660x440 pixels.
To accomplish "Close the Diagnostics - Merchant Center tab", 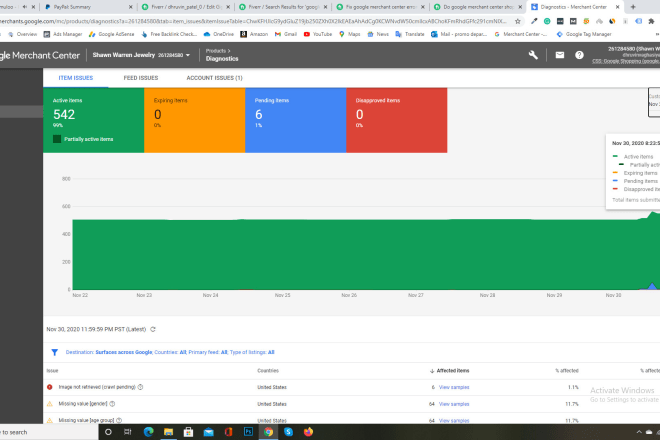I will (x=617, y=7).
